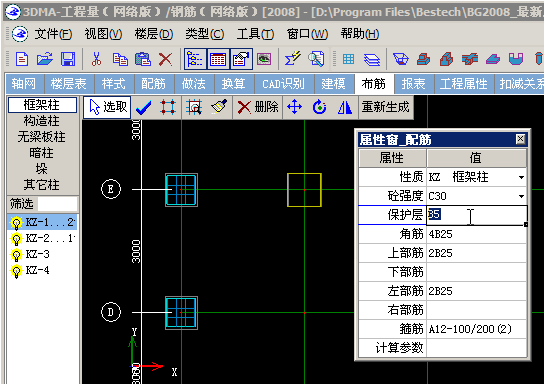
Task: Switch to 样式 tab
Action: 113,84
